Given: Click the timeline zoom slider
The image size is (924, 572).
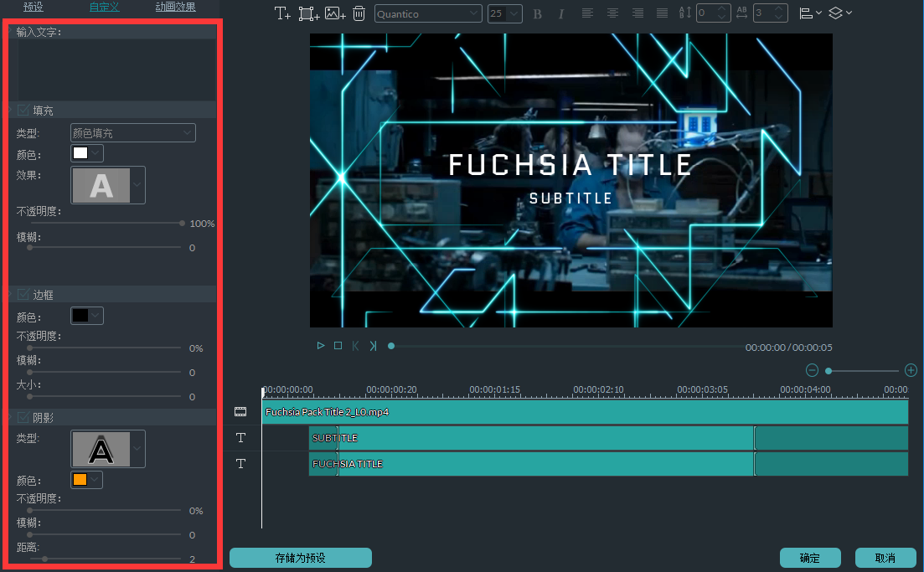Looking at the screenshot, I should [862, 370].
